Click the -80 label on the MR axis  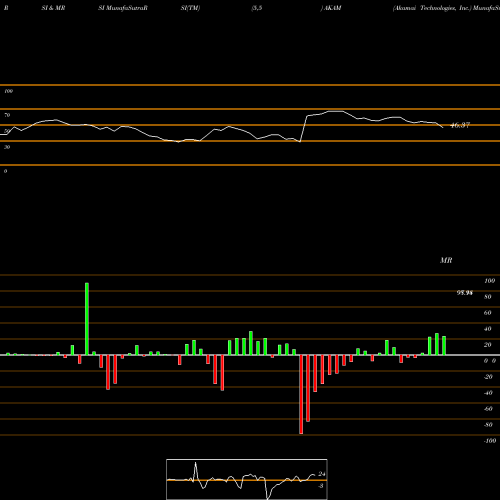(488, 425)
